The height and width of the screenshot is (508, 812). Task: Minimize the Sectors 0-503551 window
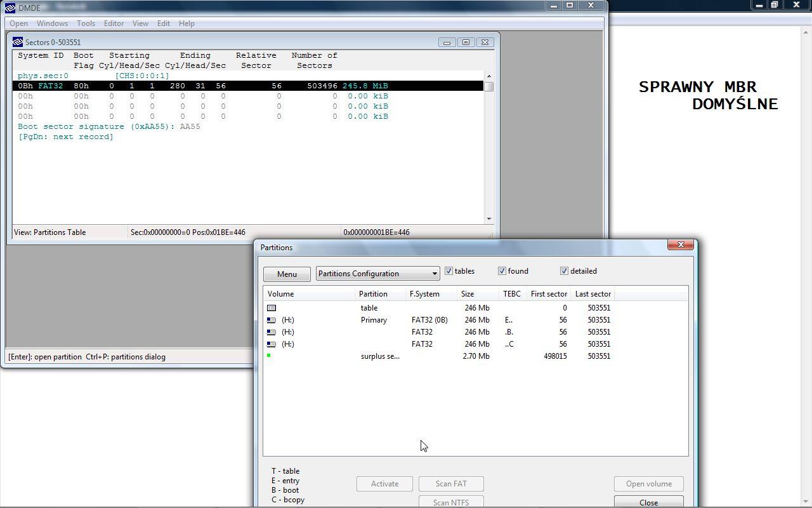447,43
